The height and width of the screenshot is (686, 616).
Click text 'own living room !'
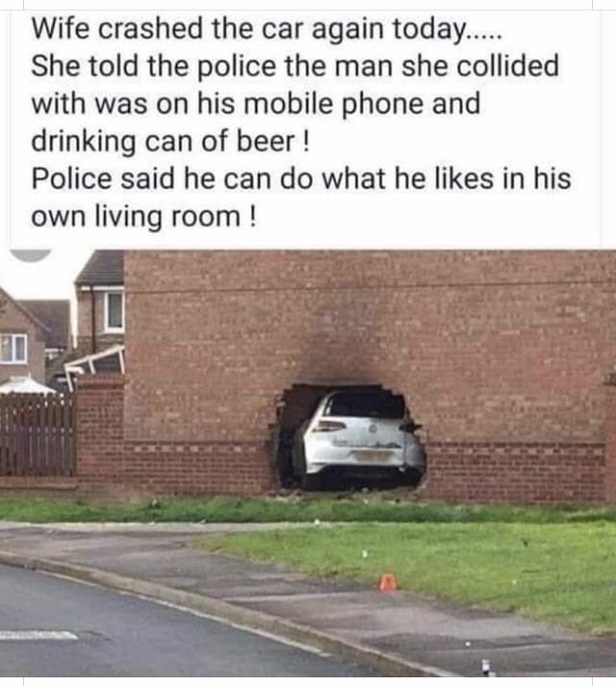[x=144, y=217]
